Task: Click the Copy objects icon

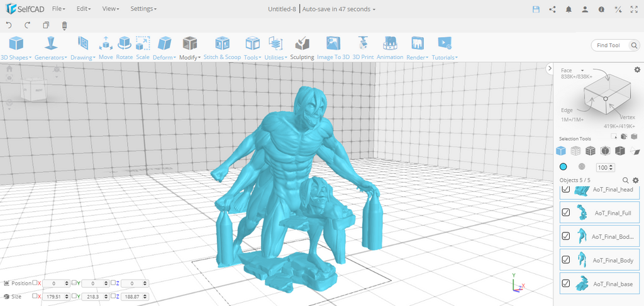Action: point(46,25)
